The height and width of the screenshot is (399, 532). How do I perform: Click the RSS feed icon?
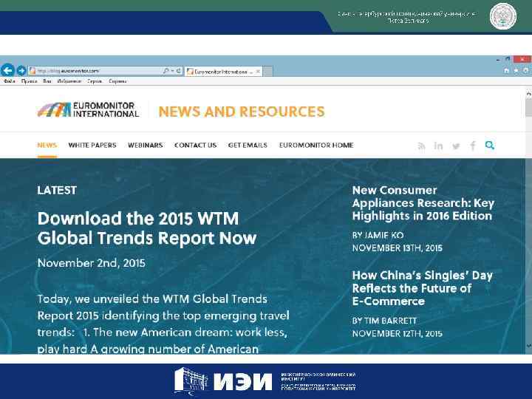point(421,146)
